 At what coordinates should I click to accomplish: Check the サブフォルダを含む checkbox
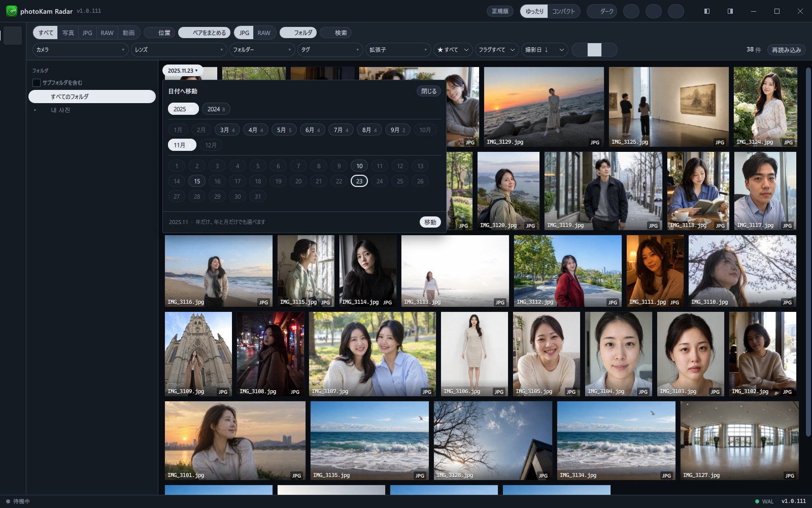(37, 82)
